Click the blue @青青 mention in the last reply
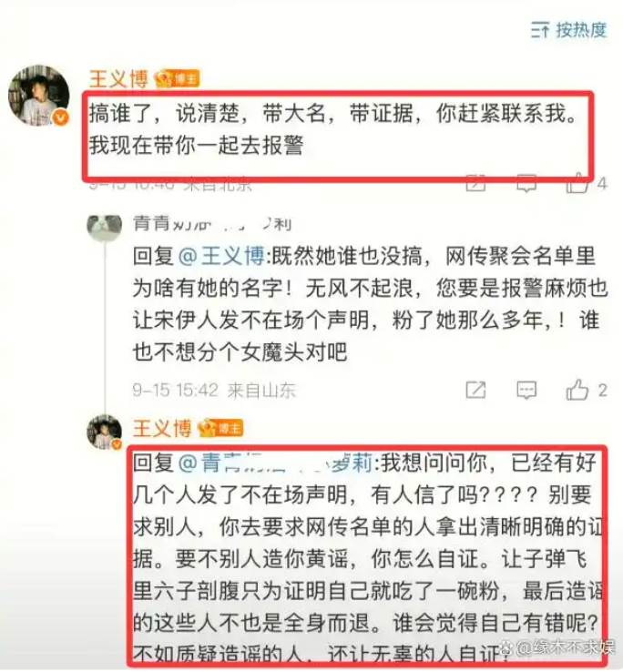The width and height of the screenshot is (623, 672). pos(274,463)
